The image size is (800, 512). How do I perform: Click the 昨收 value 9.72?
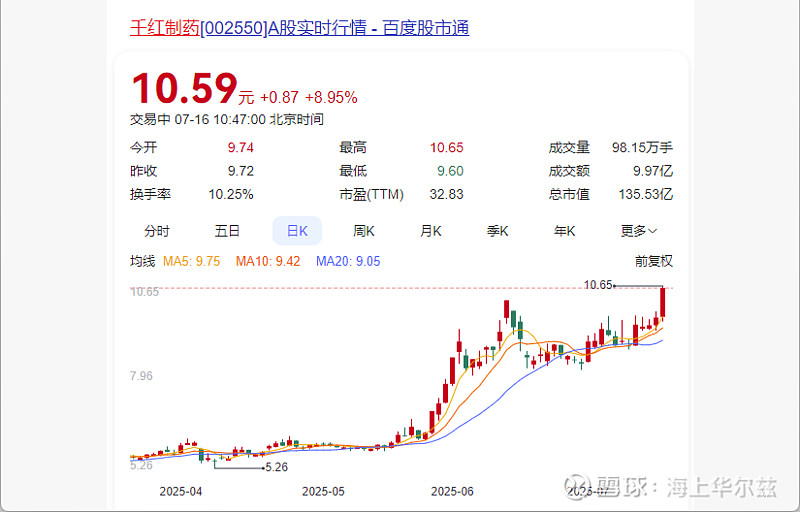tap(241, 171)
